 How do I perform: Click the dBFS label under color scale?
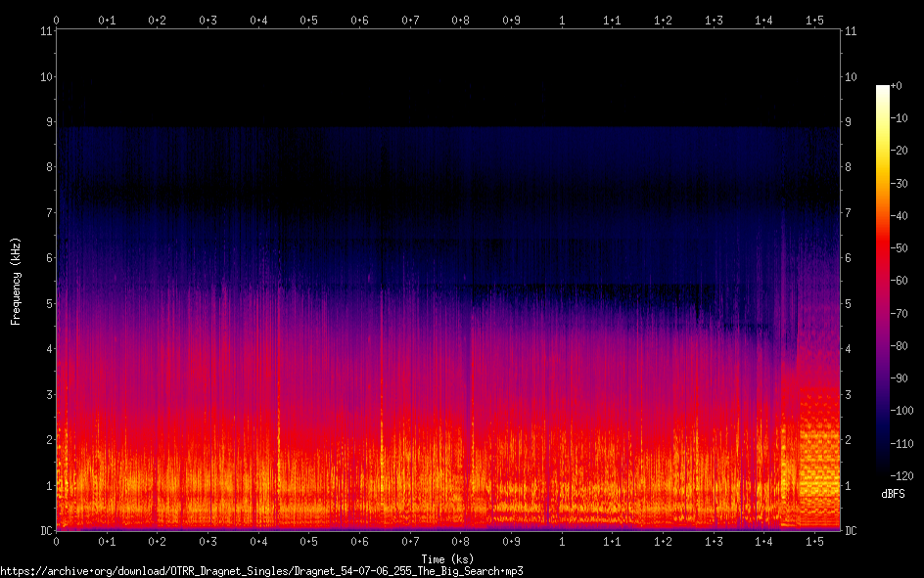[892, 494]
